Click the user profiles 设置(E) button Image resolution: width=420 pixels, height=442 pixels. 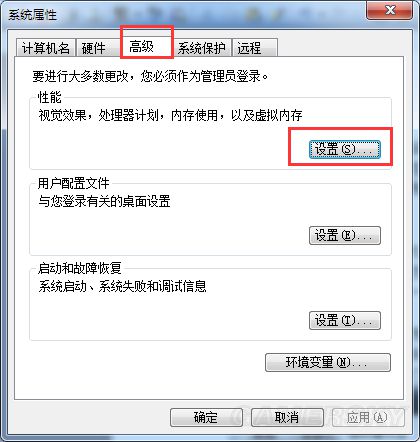click(345, 236)
